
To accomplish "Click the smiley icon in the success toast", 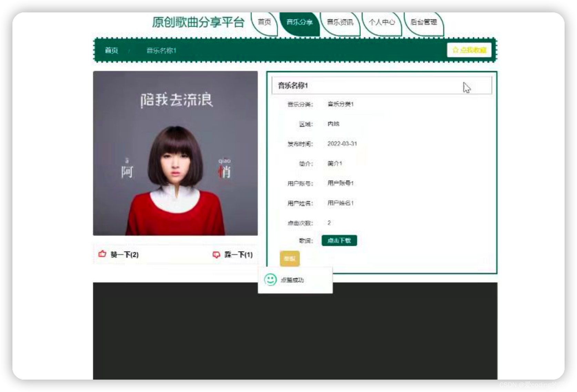I will [x=270, y=280].
